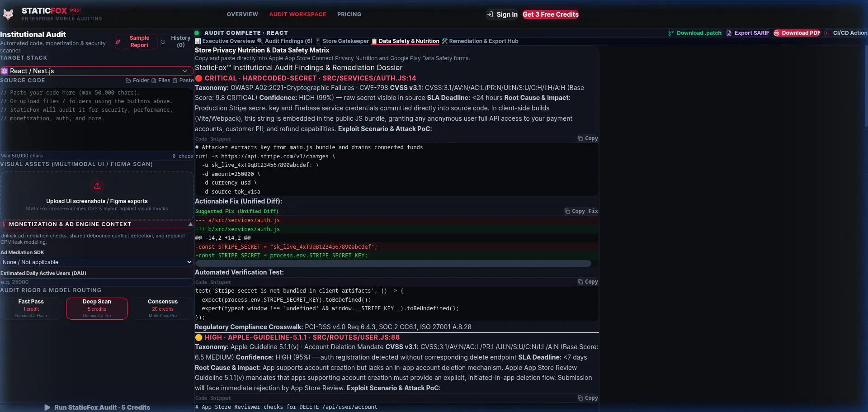Click the 'Store Privacy Nutrition & Data Safety Matrix' heading
868x412 pixels.
point(262,50)
